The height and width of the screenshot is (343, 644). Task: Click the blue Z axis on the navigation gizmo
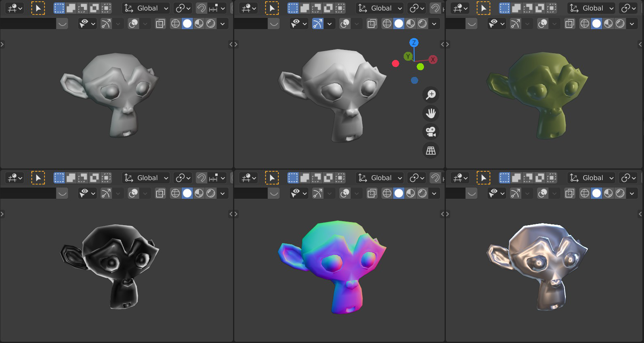(414, 43)
